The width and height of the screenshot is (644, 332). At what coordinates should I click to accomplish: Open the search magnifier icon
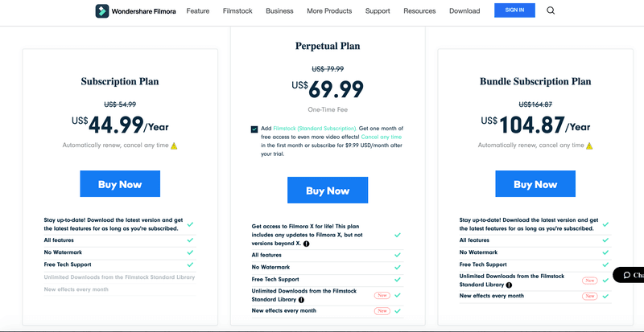pos(551,10)
